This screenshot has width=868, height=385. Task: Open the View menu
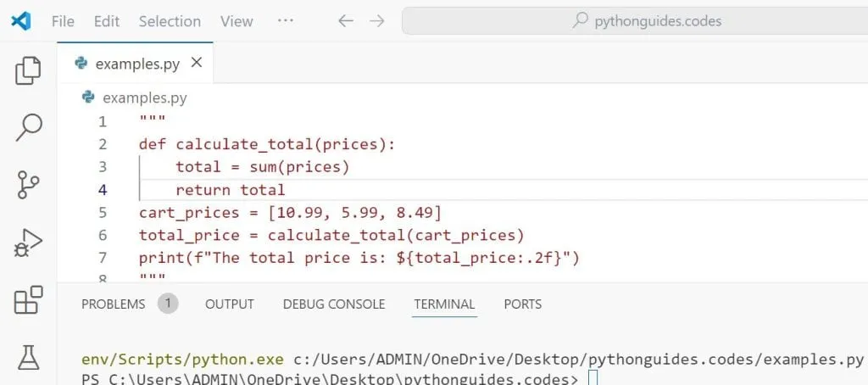[236, 21]
